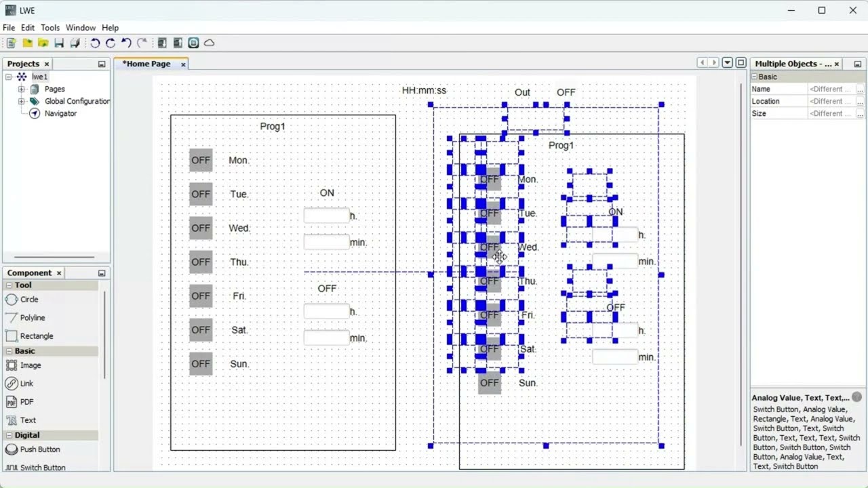Screen dimensions: 868x488
Task: Undo the last action via toolbar arrow
Action: 126,43
